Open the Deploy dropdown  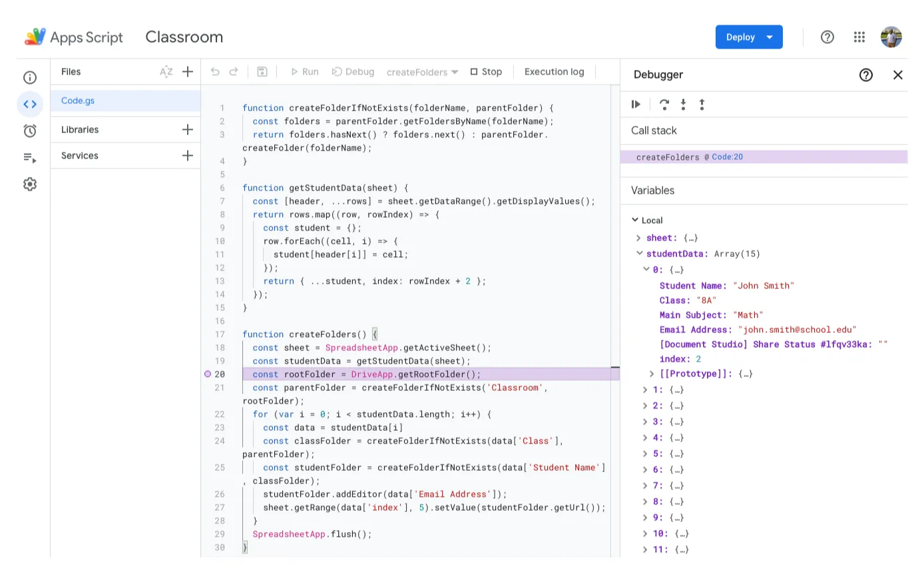point(749,37)
